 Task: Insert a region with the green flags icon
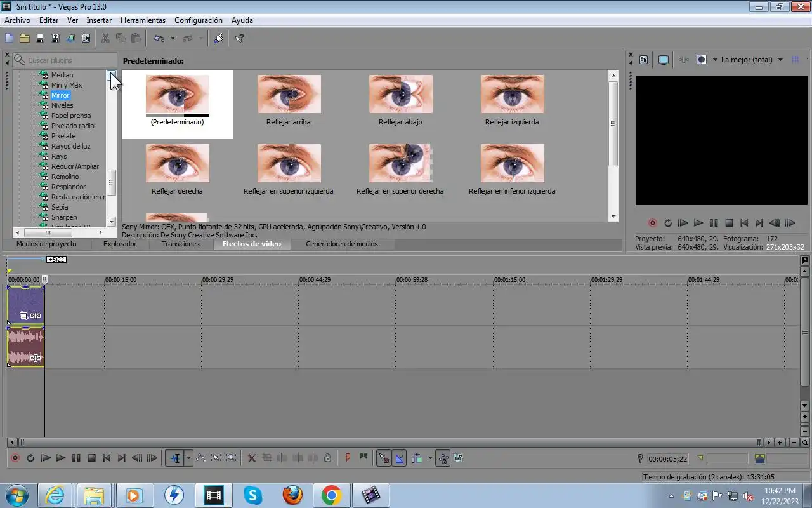click(x=363, y=458)
